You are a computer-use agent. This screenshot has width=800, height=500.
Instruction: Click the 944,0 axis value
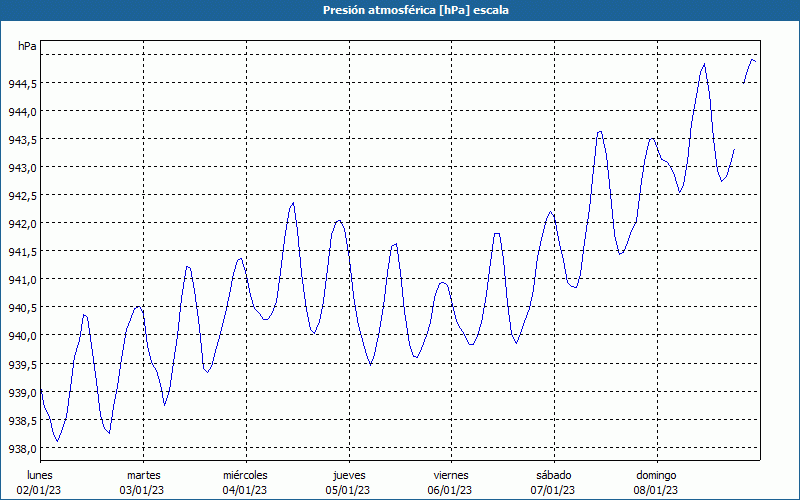(22, 112)
